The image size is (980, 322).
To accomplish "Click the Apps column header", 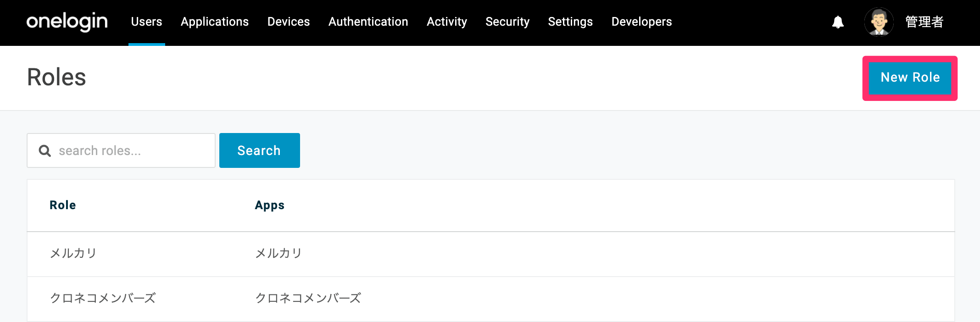I will [x=270, y=205].
